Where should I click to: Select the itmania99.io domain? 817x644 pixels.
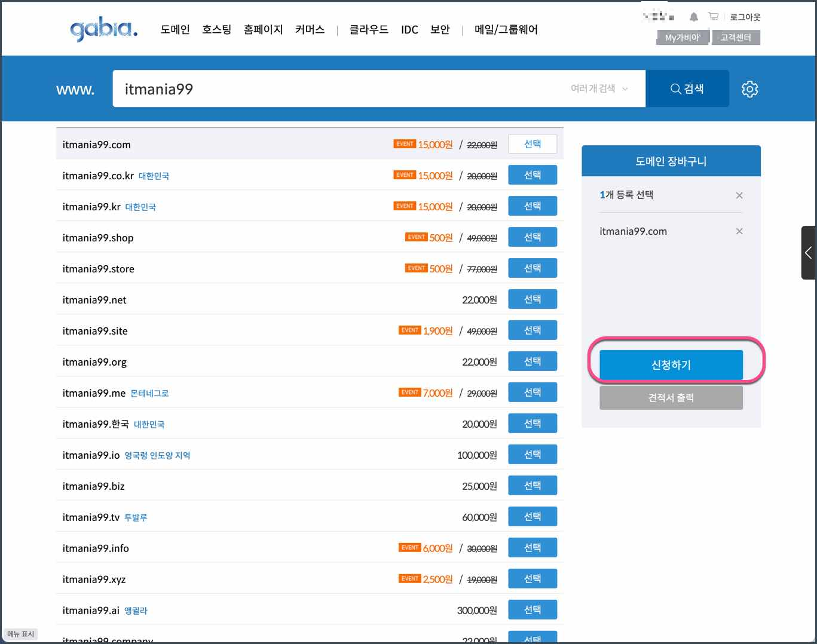533,455
